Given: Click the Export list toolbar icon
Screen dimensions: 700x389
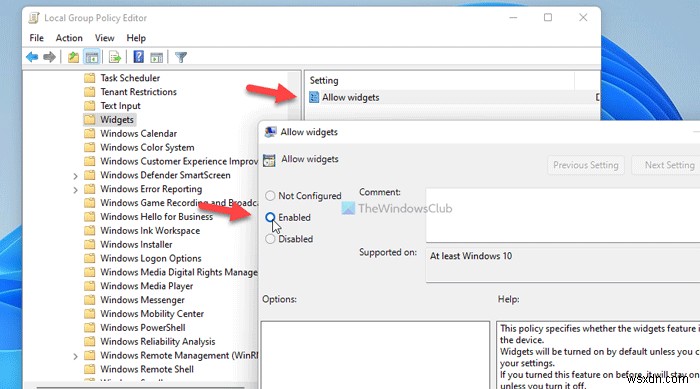Looking at the screenshot, I should click(x=115, y=57).
